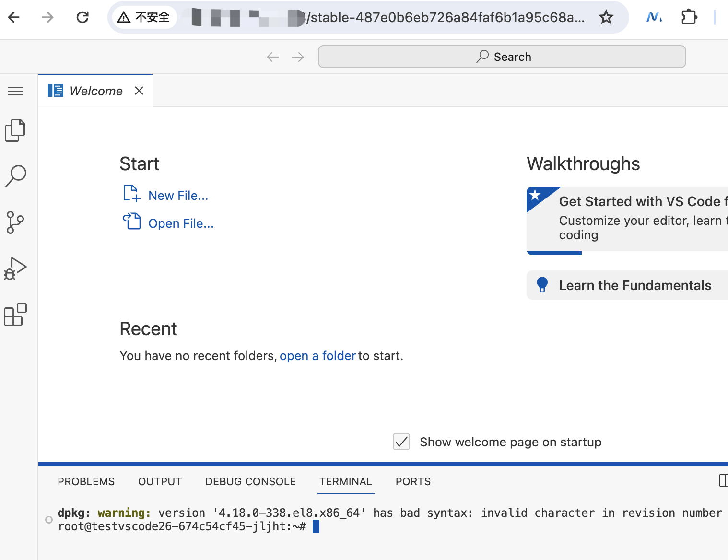Viewport: 728px width, 560px height.
Task: Switch to the PROBLEMS panel tab
Action: [x=86, y=481]
